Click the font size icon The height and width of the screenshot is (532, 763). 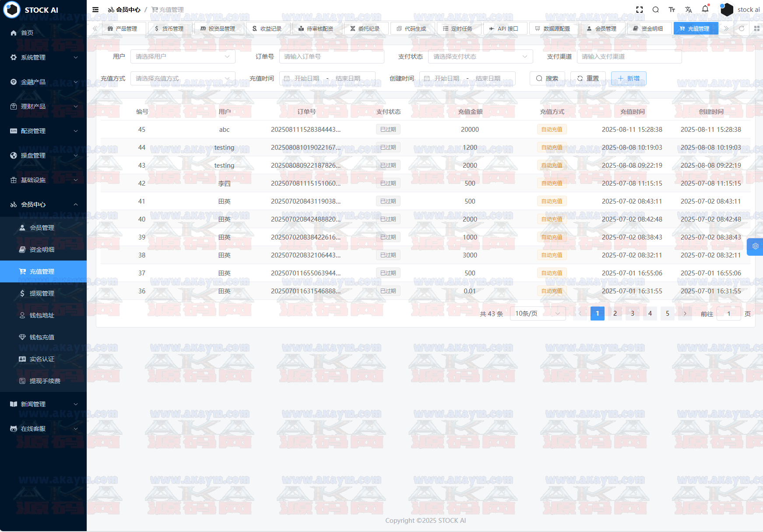pyautogui.click(x=672, y=10)
